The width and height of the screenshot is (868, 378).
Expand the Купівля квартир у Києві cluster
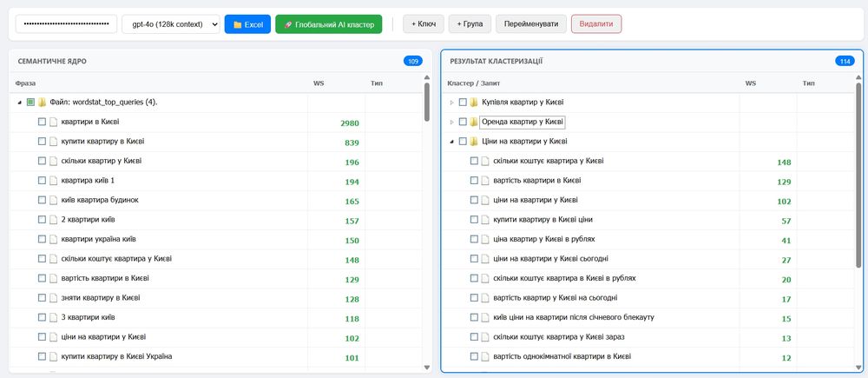(x=451, y=103)
